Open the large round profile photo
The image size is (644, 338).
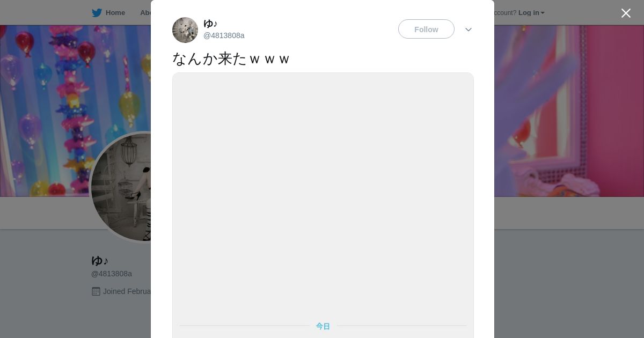point(121,187)
